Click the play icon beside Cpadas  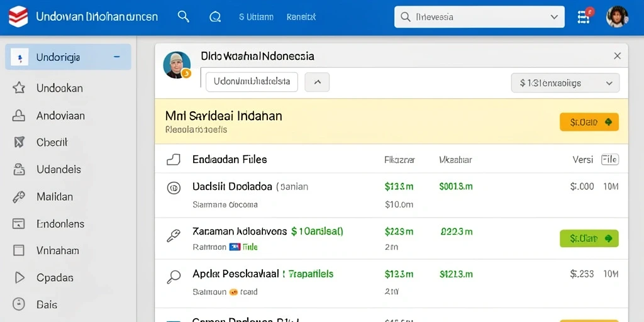click(x=19, y=277)
